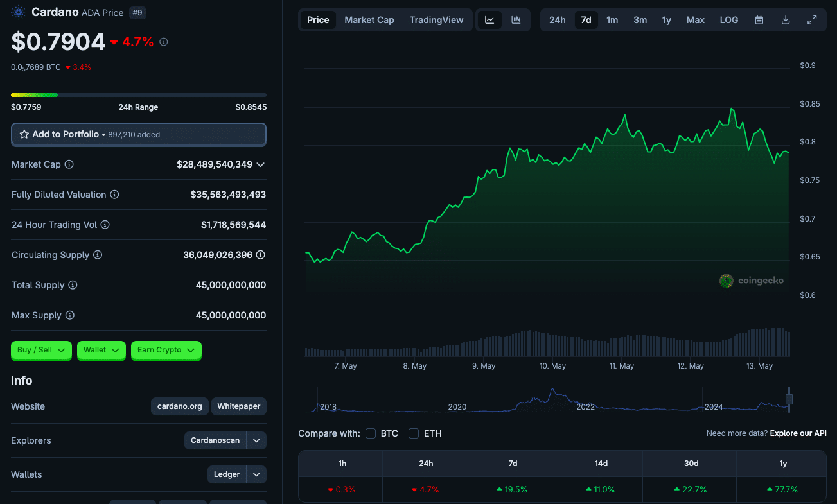Image resolution: width=837 pixels, height=504 pixels.
Task: Select 24h time range
Action: tap(558, 20)
